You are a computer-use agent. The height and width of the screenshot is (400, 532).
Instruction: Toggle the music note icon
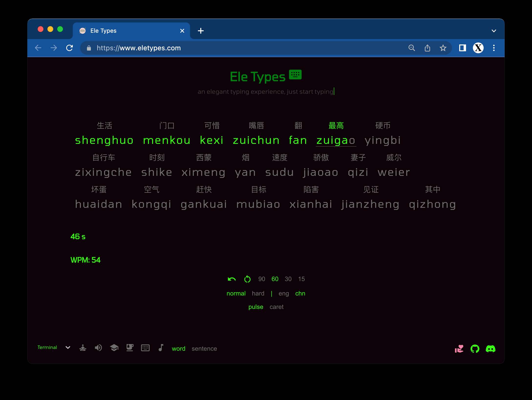161,347
